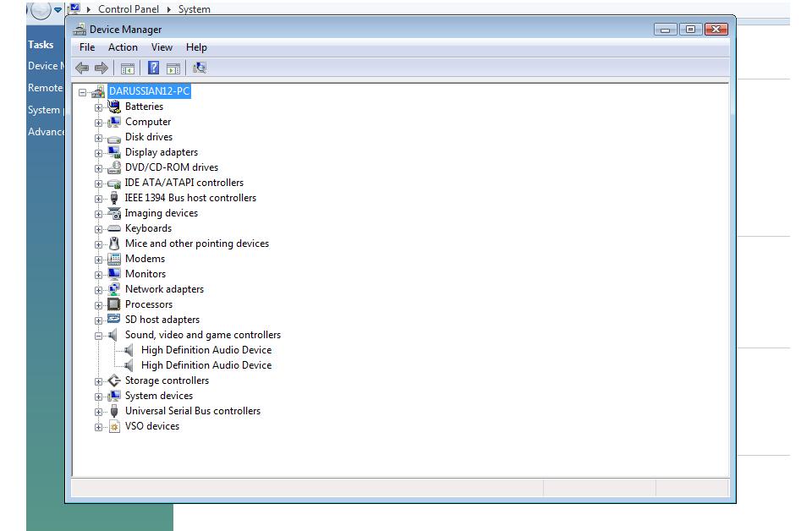Image resolution: width=812 pixels, height=531 pixels.
Task: Select the Monitors label
Action: click(x=145, y=274)
